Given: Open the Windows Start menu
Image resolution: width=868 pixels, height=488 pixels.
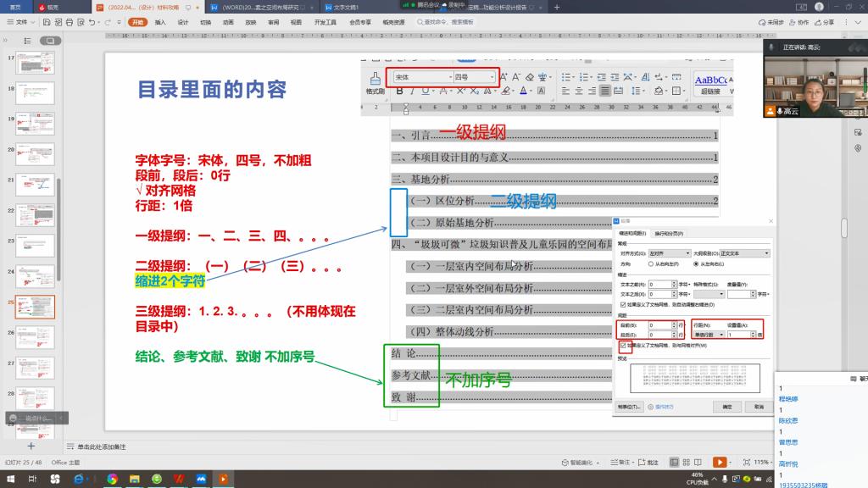Looking at the screenshot, I should (10, 479).
